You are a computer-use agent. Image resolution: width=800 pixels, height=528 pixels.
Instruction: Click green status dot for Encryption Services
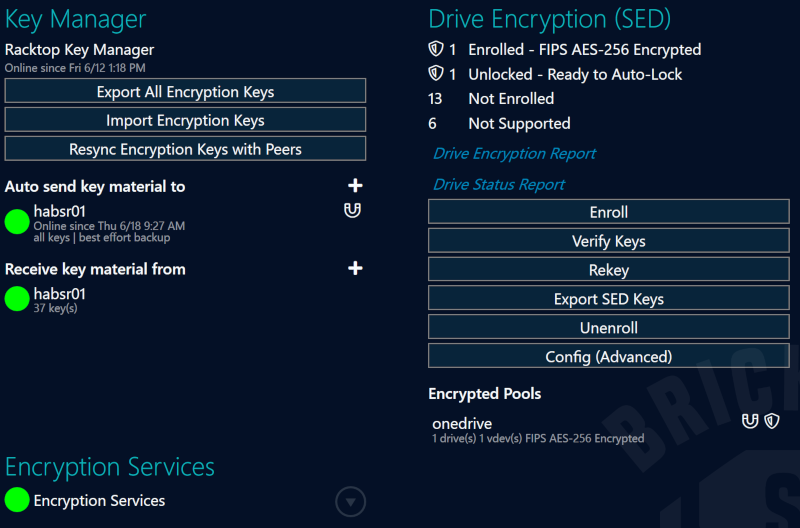[x=17, y=500]
